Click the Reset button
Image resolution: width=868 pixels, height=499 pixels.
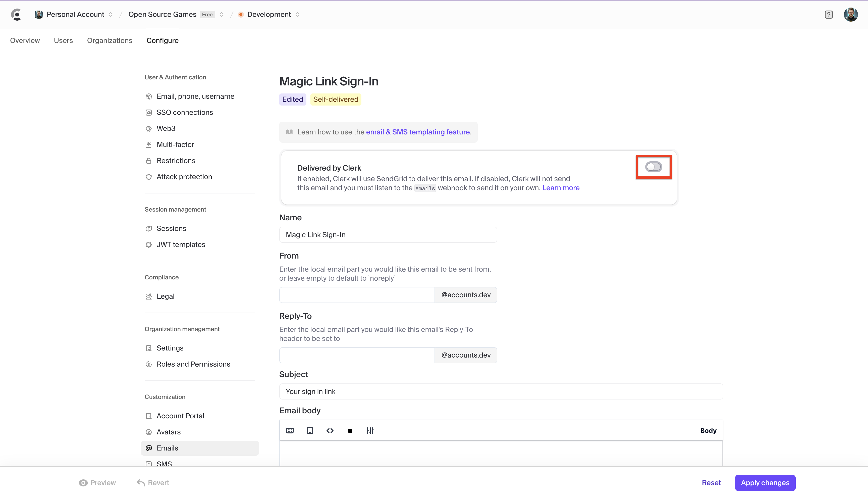click(711, 483)
